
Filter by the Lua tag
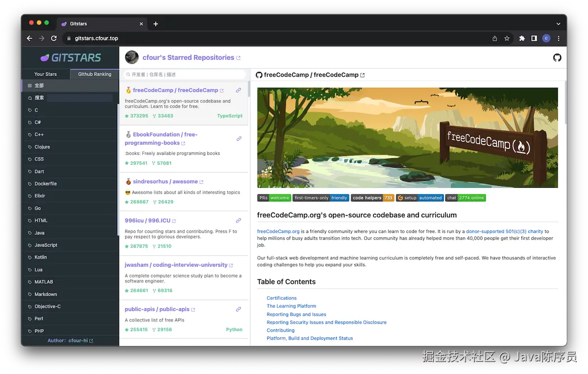point(70,270)
